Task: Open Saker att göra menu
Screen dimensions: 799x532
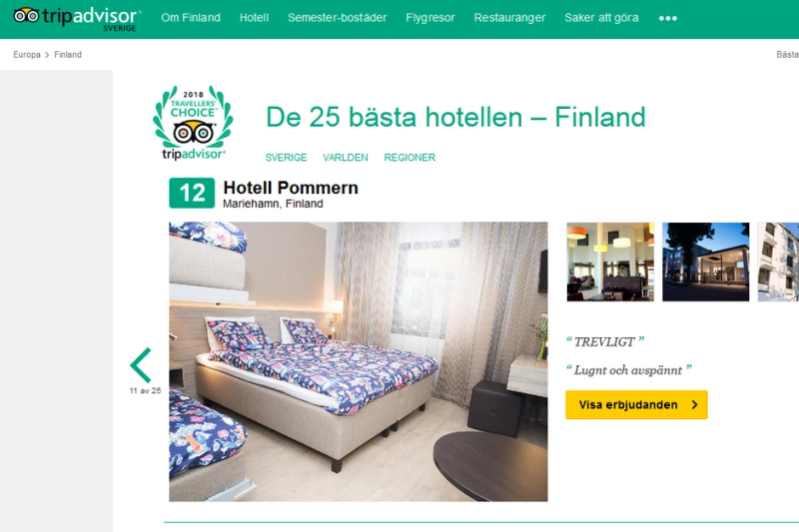Action: click(601, 18)
